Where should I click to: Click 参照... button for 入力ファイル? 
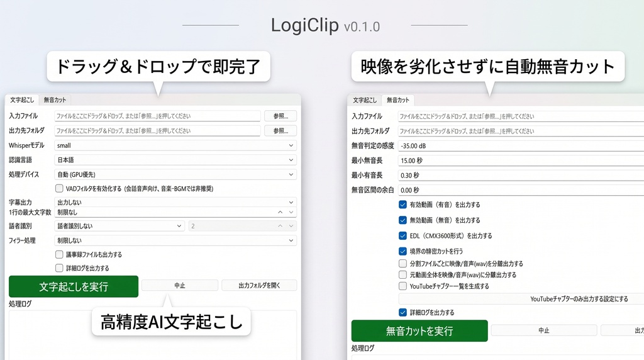tap(280, 116)
